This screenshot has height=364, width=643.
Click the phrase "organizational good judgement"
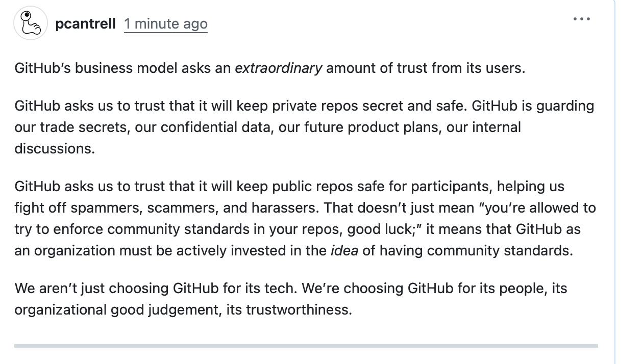pyautogui.click(x=117, y=310)
